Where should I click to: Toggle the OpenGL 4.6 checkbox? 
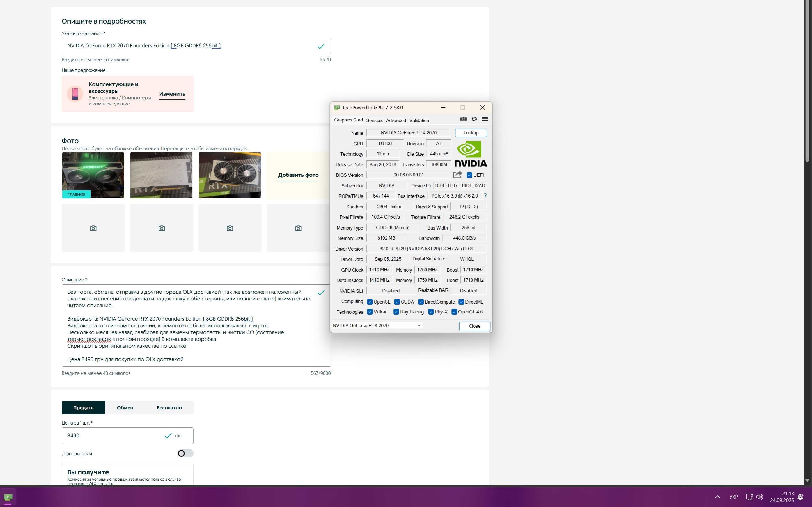click(454, 312)
